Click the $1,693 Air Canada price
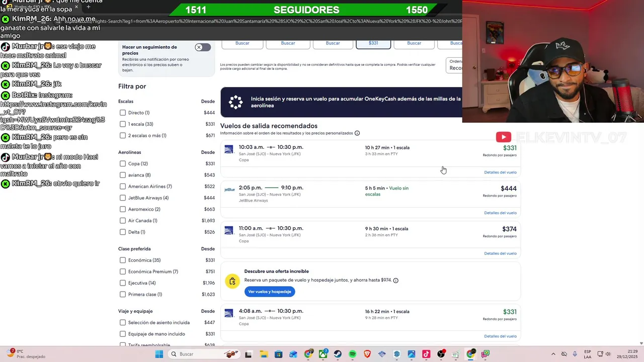The image size is (644, 362). pyautogui.click(x=208, y=221)
